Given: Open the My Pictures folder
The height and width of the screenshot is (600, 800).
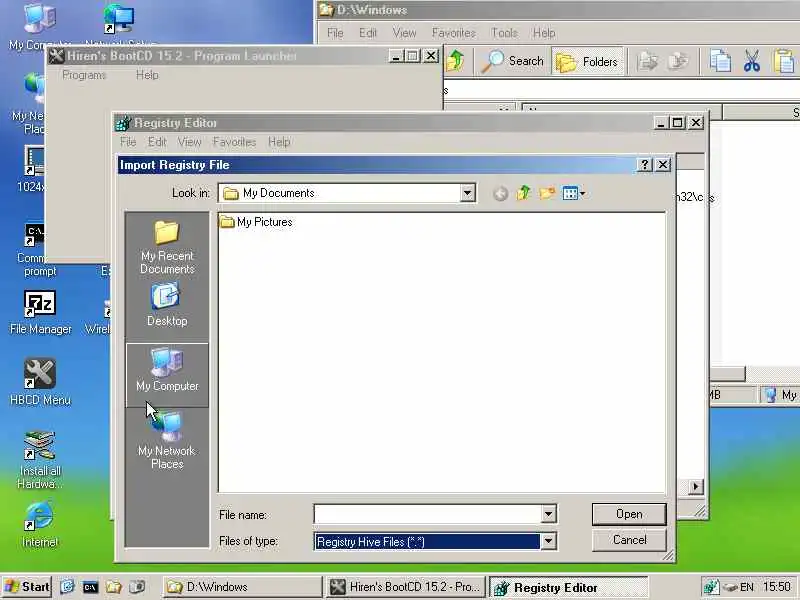Looking at the screenshot, I should tap(257, 222).
